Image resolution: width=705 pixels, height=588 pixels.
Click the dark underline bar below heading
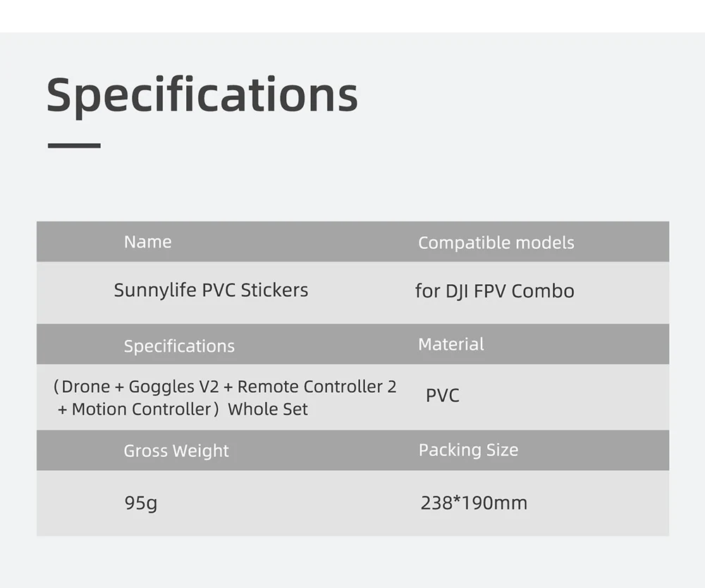[x=74, y=145]
